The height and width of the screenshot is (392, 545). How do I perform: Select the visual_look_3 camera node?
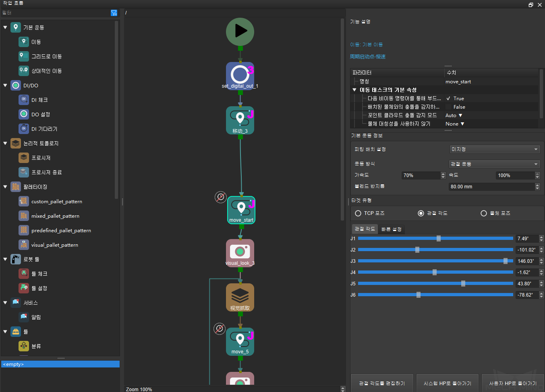(240, 253)
